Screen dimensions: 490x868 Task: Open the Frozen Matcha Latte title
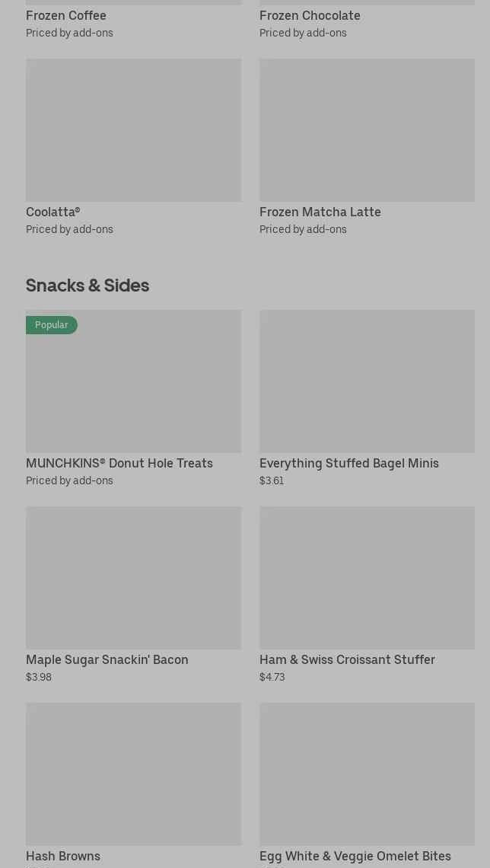(x=320, y=212)
